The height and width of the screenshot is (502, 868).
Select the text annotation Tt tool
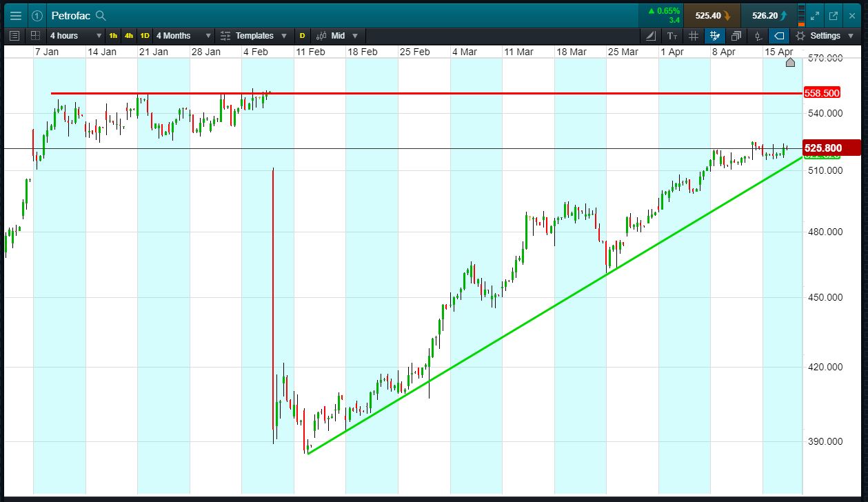tap(672, 36)
